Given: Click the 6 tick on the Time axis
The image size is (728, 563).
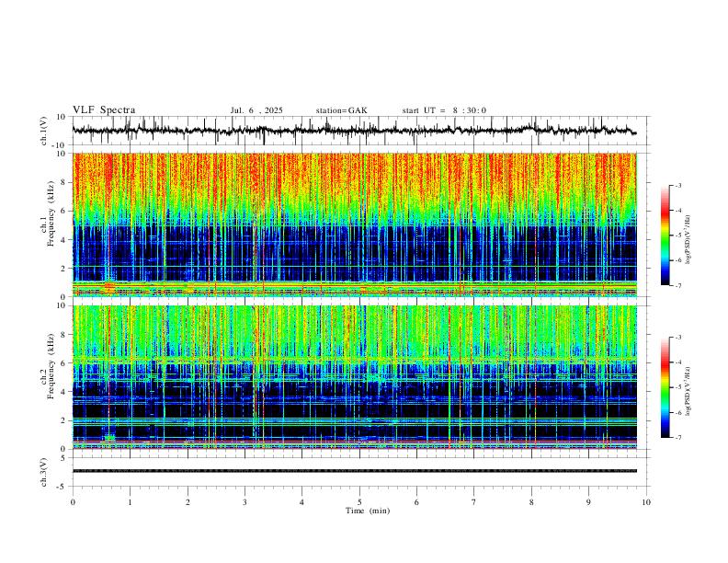Looking at the screenshot, I should [x=416, y=502].
